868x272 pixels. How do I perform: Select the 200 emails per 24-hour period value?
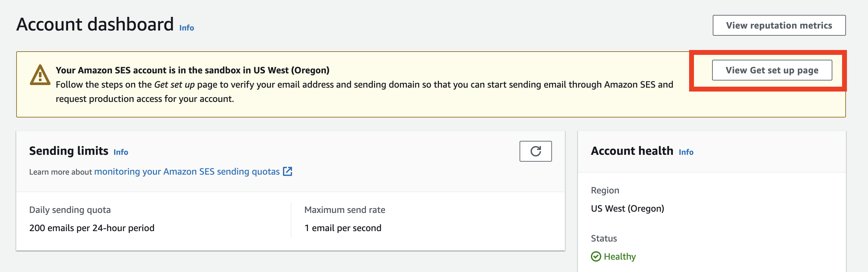(x=92, y=228)
